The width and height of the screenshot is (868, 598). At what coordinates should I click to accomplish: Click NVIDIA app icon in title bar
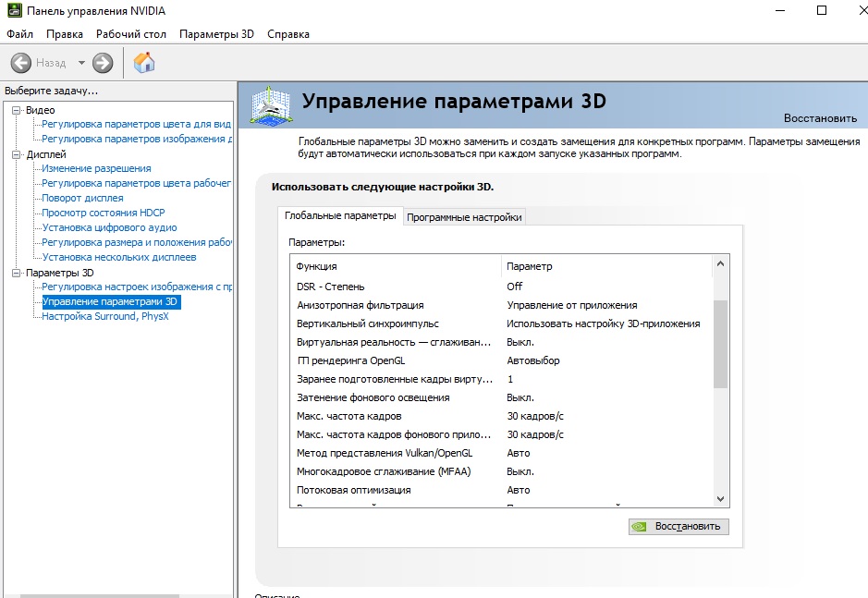[14, 10]
